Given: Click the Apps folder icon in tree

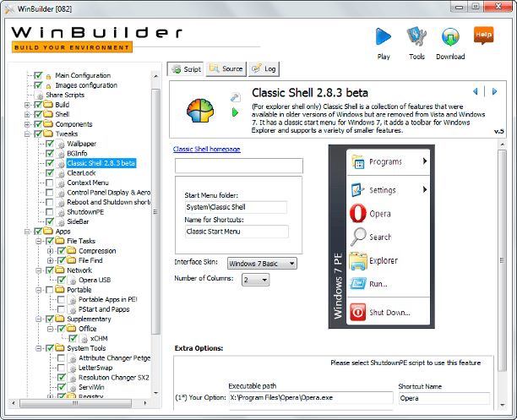Looking at the screenshot, I should (x=48, y=231).
